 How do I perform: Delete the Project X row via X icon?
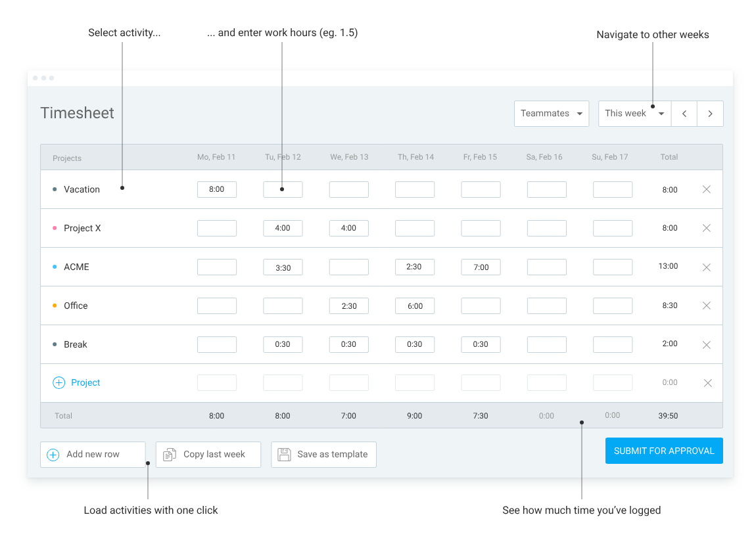(706, 228)
